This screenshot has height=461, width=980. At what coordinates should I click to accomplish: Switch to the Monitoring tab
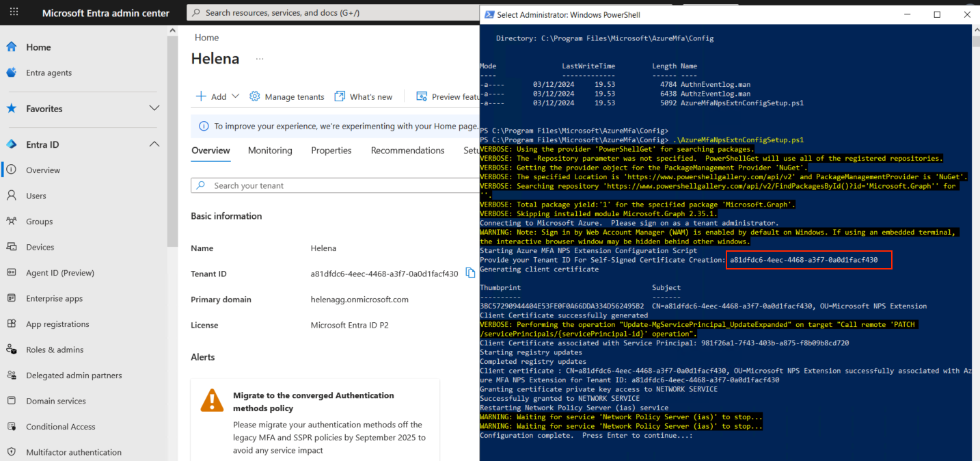[270, 150]
